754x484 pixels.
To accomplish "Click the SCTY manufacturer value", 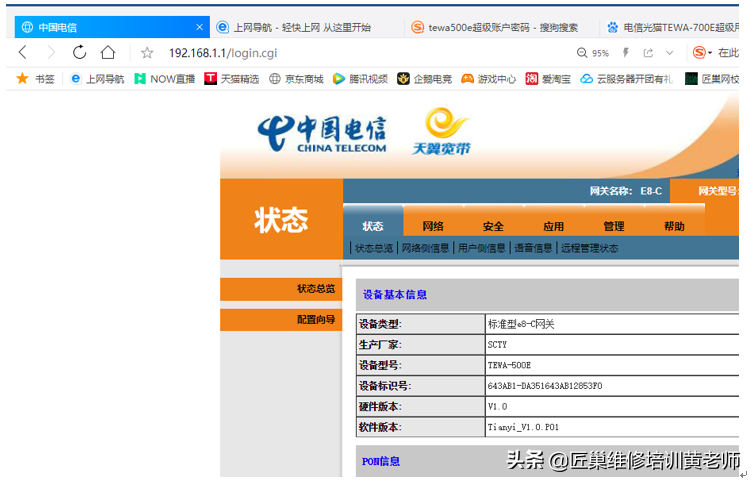I will click(x=497, y=345).
